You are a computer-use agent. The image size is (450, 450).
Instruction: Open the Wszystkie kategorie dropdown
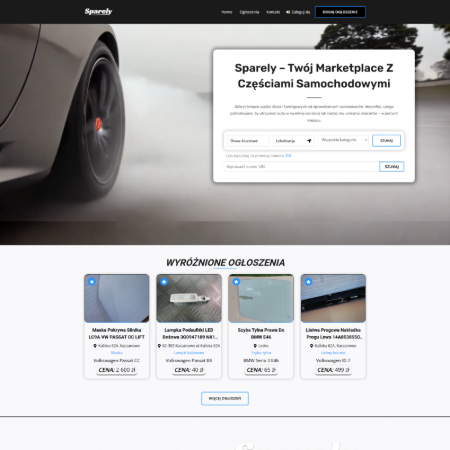click(x=344, y=140)
